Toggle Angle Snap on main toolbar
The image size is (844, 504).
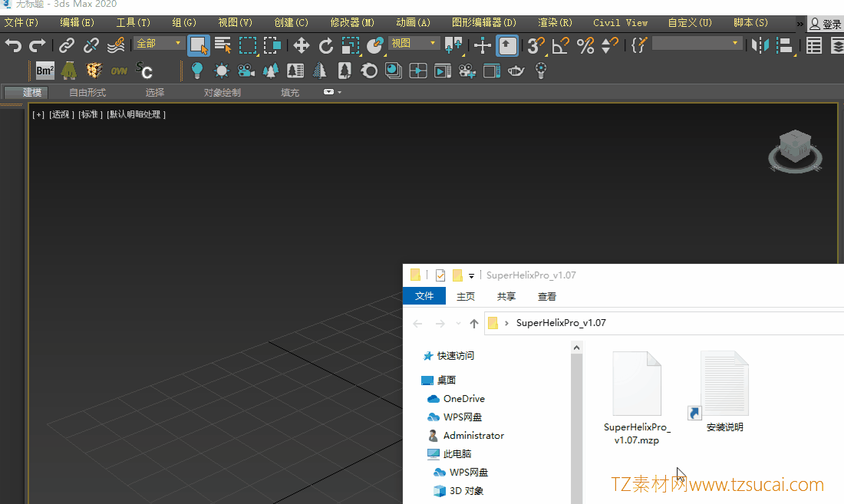(x=560, y=46)
